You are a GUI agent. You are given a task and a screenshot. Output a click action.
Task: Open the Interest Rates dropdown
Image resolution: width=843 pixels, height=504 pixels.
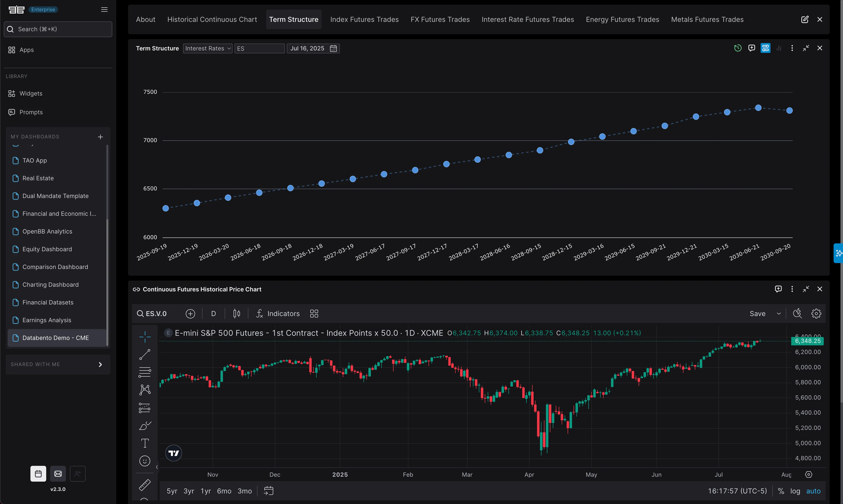pyautogui.click(x=208, y=49)
